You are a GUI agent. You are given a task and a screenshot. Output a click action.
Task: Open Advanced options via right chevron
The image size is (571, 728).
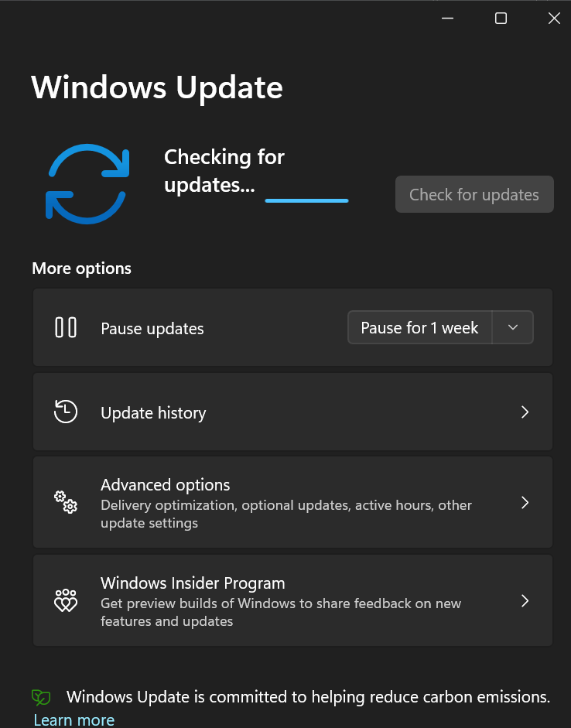click(525, 502)
